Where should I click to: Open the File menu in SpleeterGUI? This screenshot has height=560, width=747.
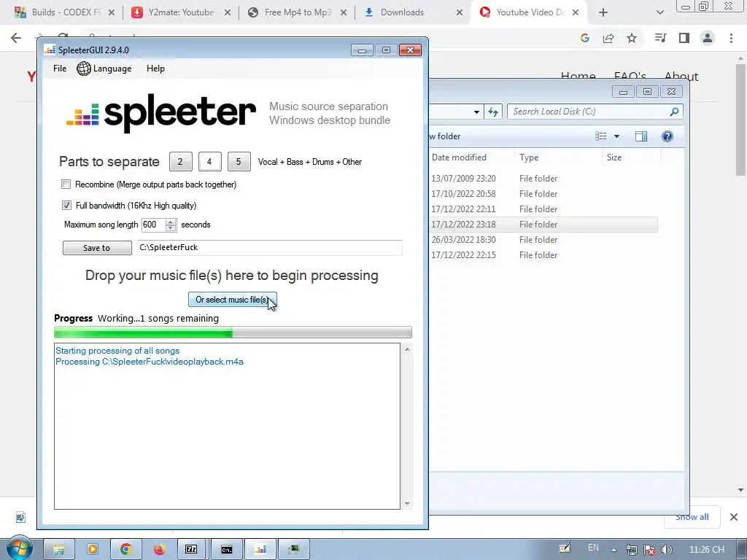[x=60, y=69]
